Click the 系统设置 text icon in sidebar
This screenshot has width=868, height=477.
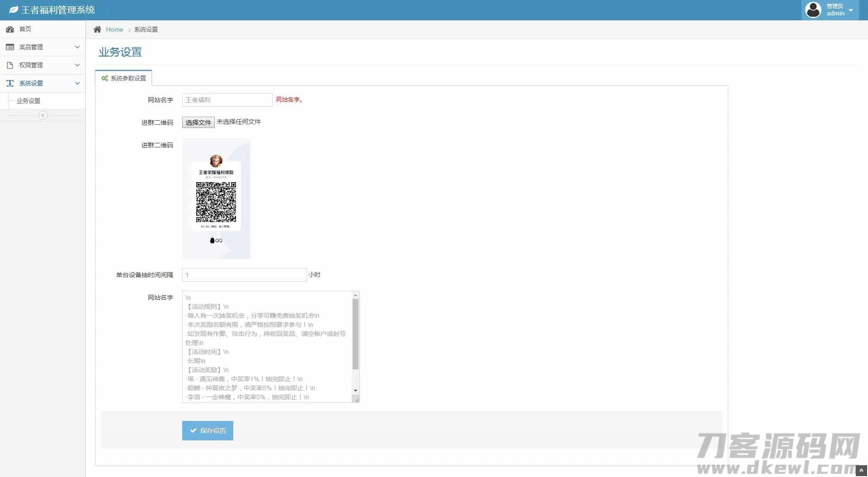(x=10, y=83)
